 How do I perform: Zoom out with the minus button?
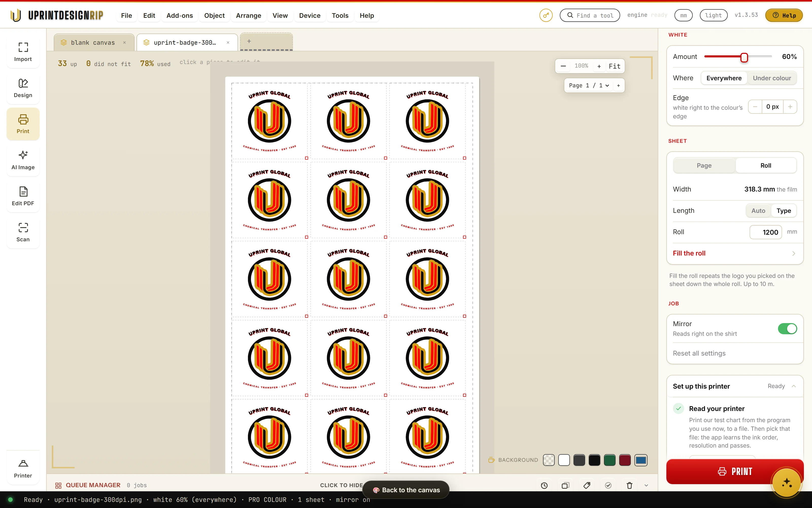563,66
